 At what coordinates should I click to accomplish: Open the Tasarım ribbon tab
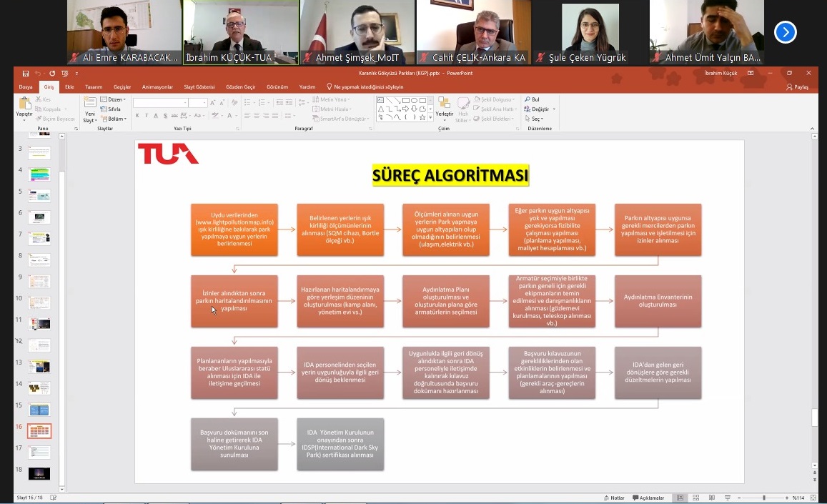pyautogui.click(x=94, y=87)
